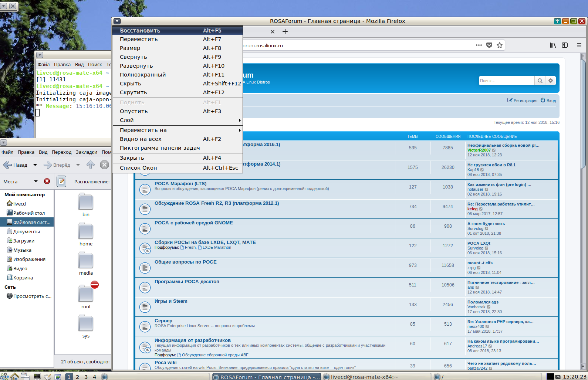Open advanced search gear in forum
This screenshot has width=588, height=380.
tap(551, 81)
